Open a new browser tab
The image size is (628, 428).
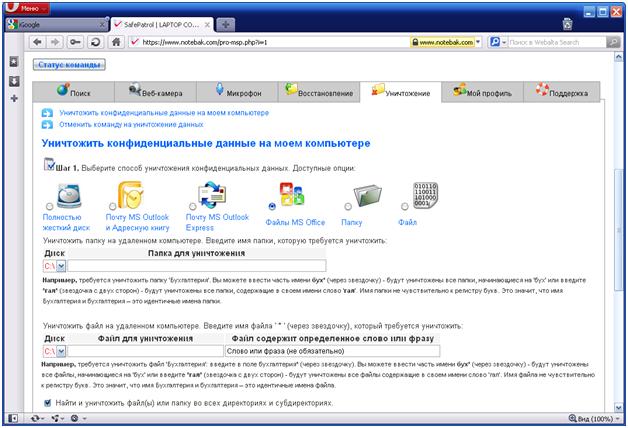point(225,25)
